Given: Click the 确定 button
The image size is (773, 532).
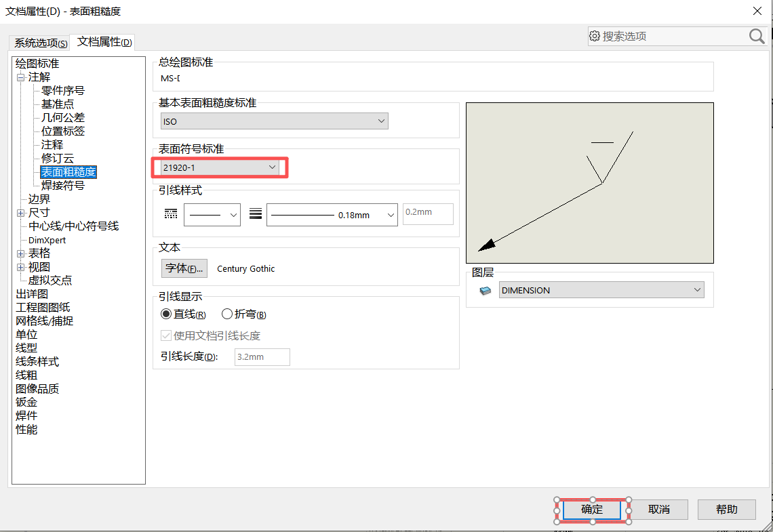Looking at the screenshot, I should pyautogui.click(x=591, y=510).
